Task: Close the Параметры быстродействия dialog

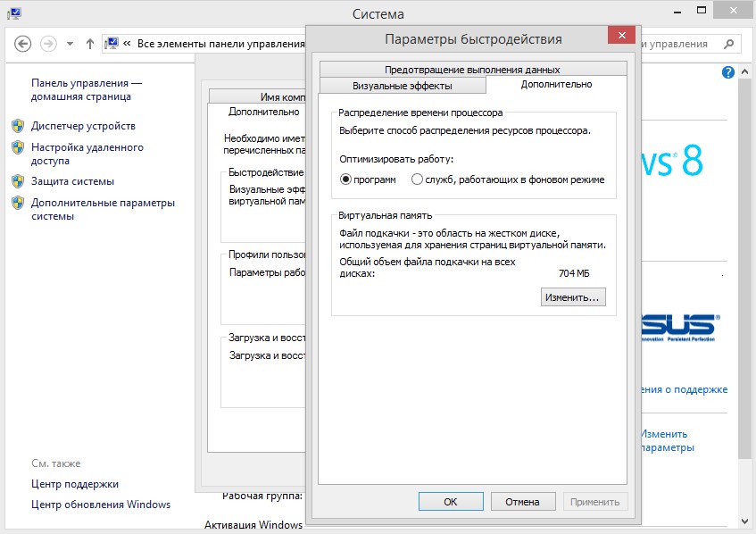Action: [x=621, y=35]
